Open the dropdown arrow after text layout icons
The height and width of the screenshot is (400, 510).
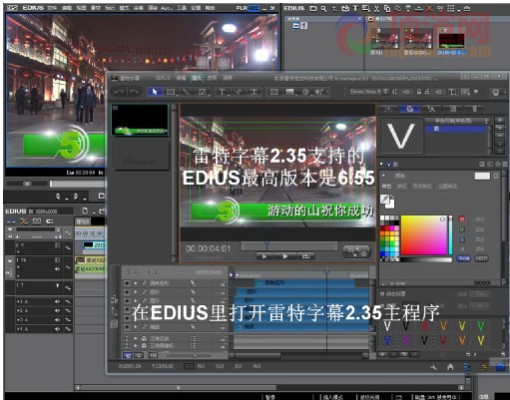(x=476, y=91)
